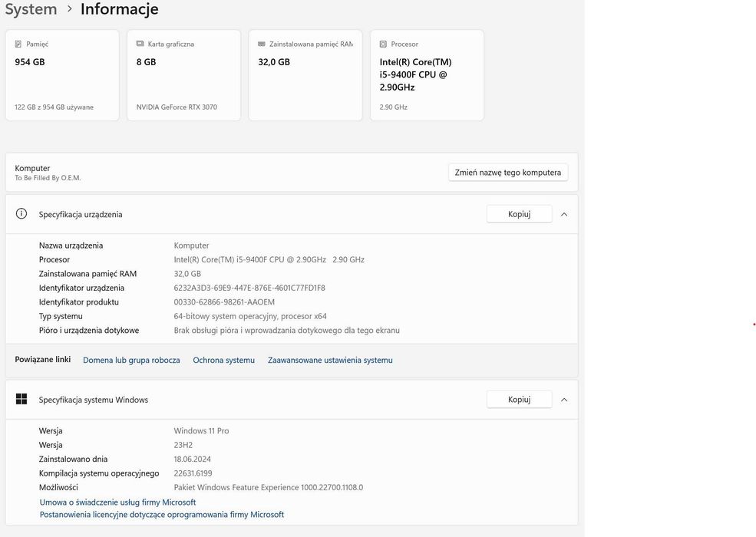
Task: Open the Karta graficzna 8 GB card
Action: coord(183,75)
